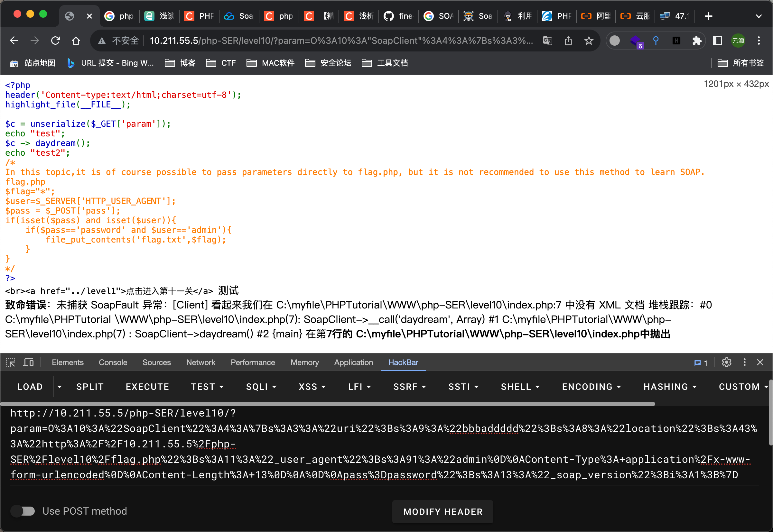This screenshot has height=532, width=773.
Task: Open the MAC软件 bookmark folder
Action: pos(270,63)
